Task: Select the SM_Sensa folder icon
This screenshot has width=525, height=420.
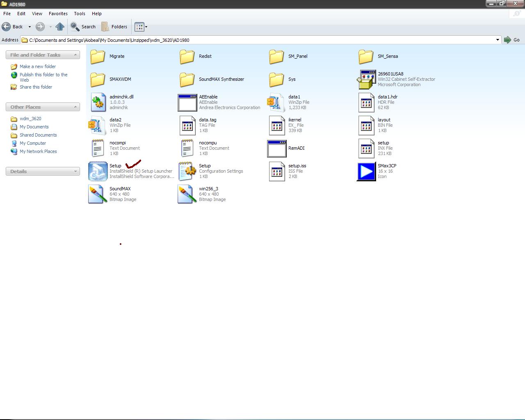Action: [366, 57]
